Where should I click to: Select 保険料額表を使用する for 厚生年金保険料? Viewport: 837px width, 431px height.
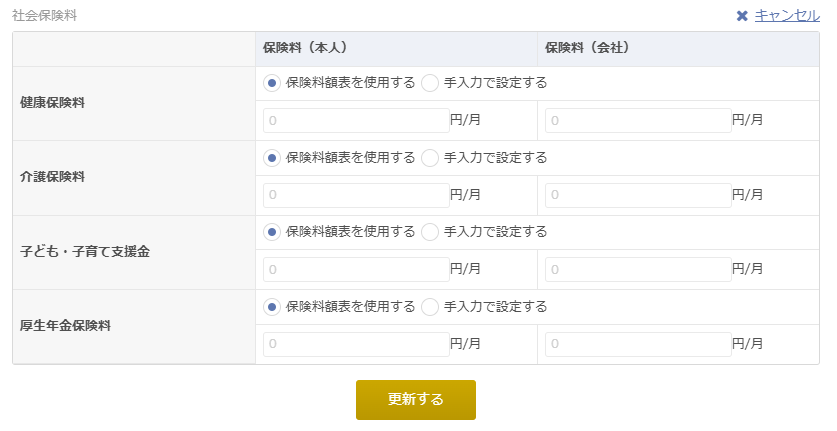[272, 307]
